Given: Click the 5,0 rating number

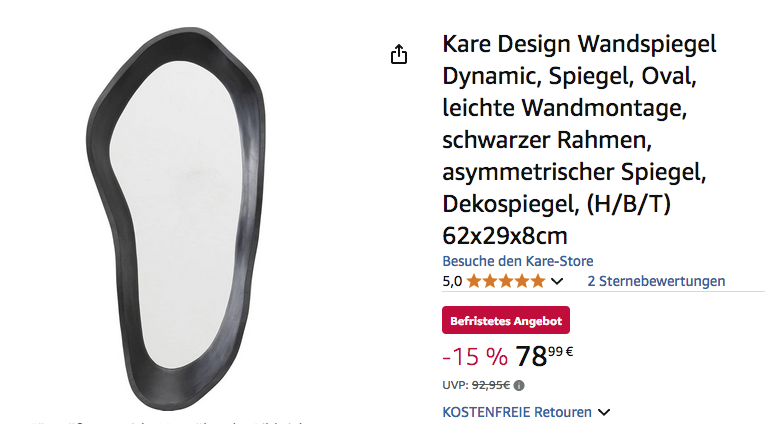Looking at the screenshot, I should [x=452, y=282].
